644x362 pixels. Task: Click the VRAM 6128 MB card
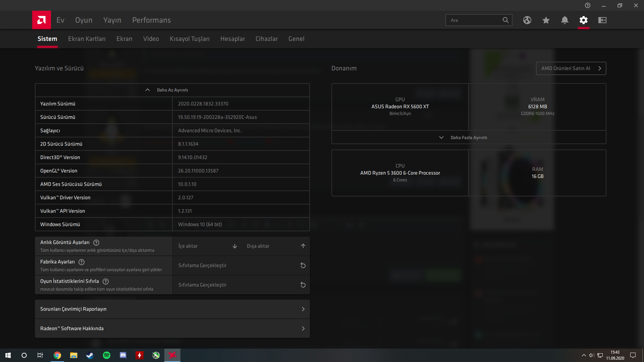(537, 107)
